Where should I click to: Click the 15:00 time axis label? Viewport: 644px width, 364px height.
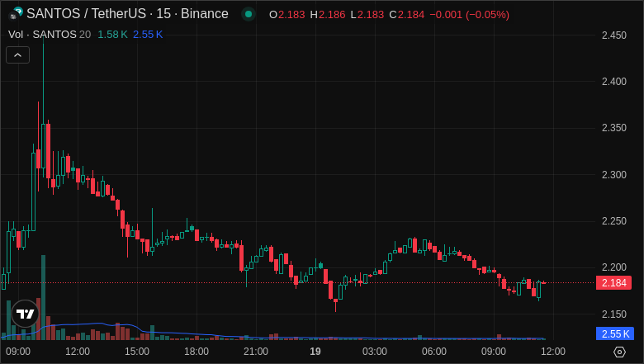point(137,352)
